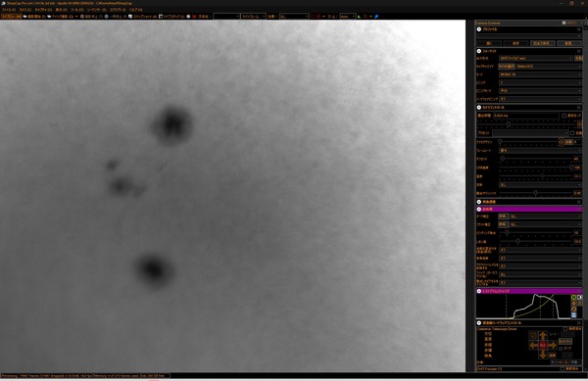Click the Manage profiles button

[568, 43]
